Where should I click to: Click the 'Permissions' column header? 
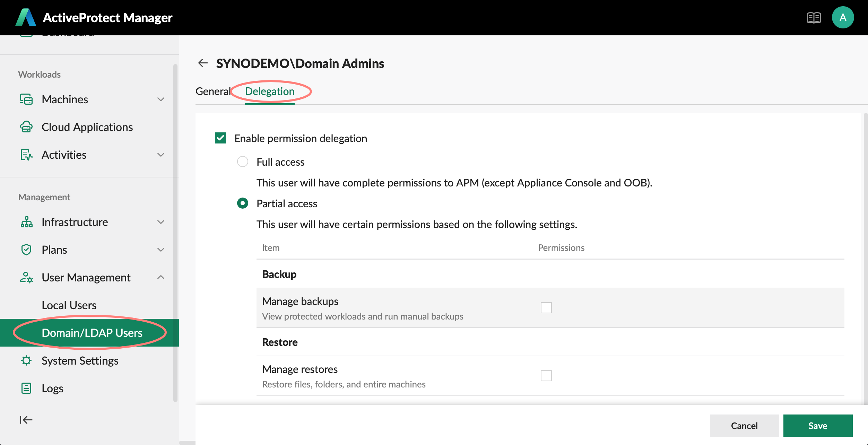561,247
